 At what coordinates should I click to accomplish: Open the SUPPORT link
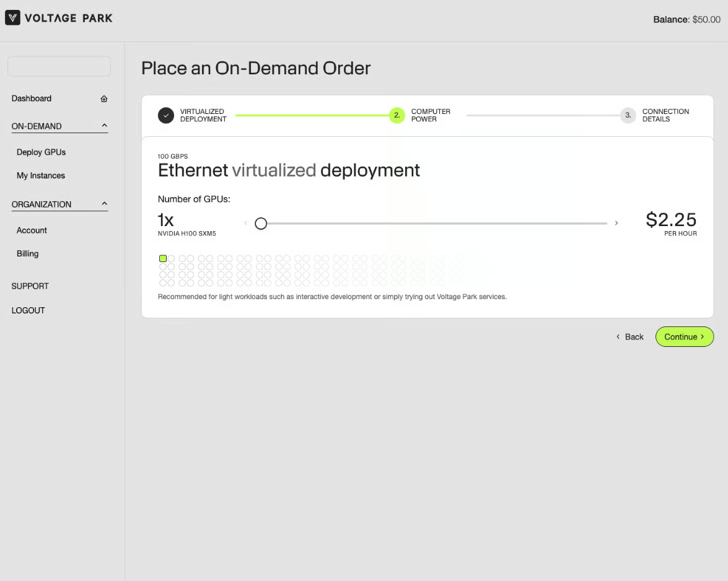coord(30,286)
